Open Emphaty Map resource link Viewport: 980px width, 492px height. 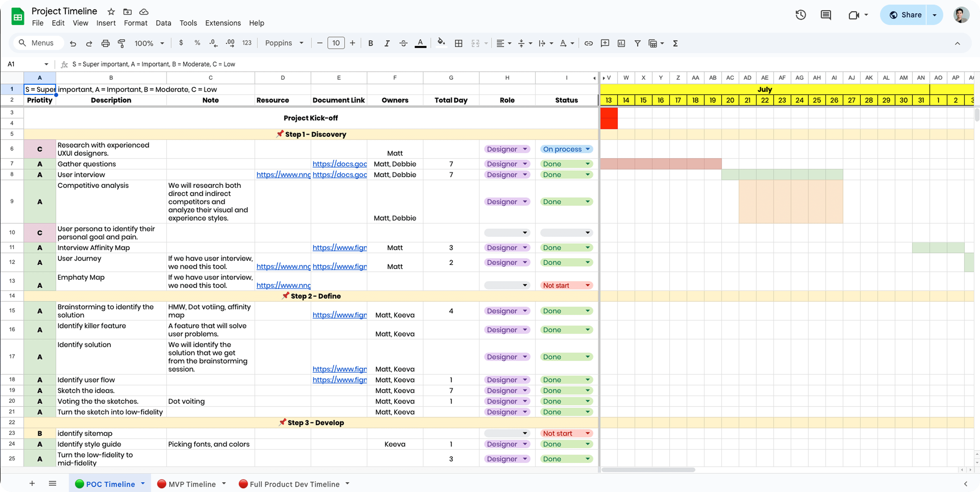283,285
